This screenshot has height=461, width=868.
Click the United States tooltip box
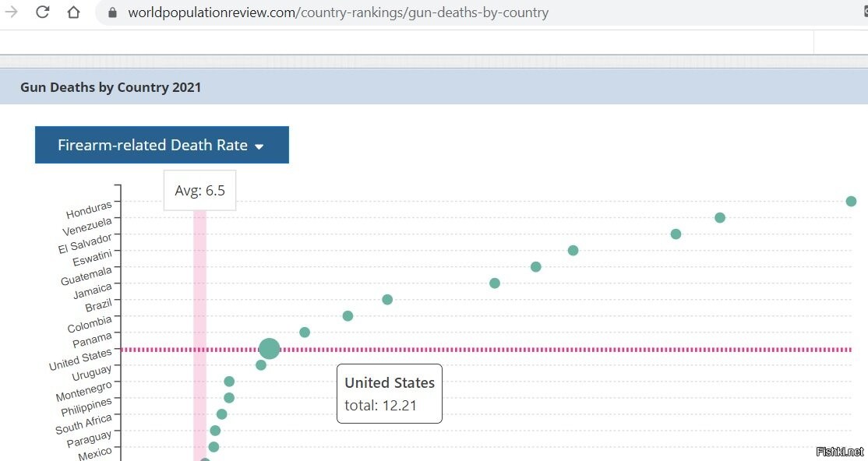pyautogui.click(x=389, y=393)
